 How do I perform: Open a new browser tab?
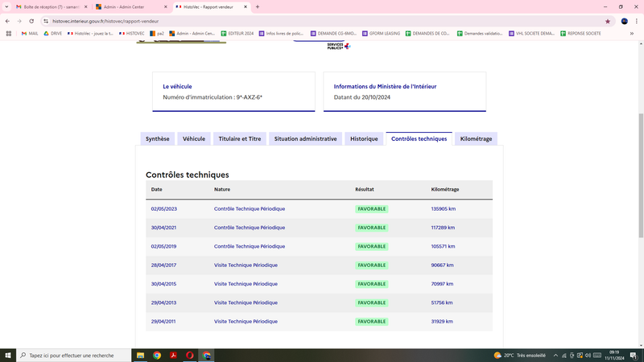pyautogui.click(x=258, y=7)
